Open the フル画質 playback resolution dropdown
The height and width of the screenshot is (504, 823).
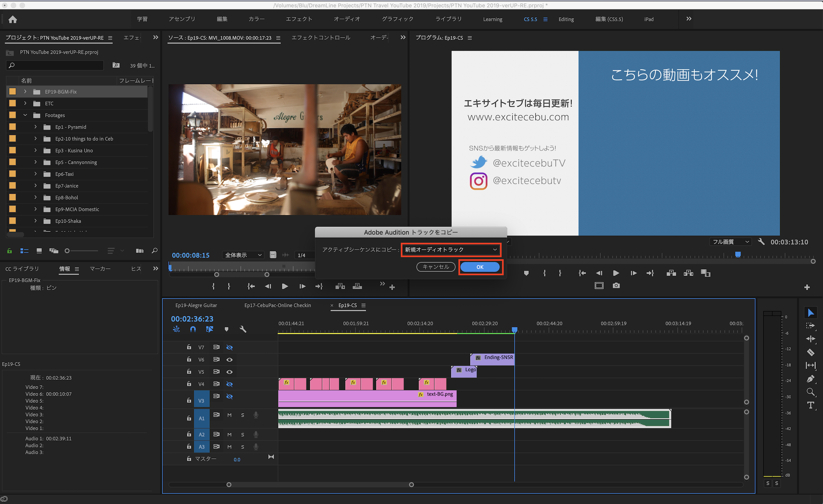[x=730, y=242]
